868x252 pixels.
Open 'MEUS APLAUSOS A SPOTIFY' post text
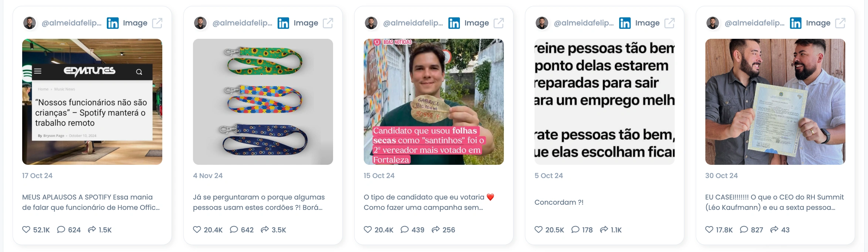[x=91, y=202]
